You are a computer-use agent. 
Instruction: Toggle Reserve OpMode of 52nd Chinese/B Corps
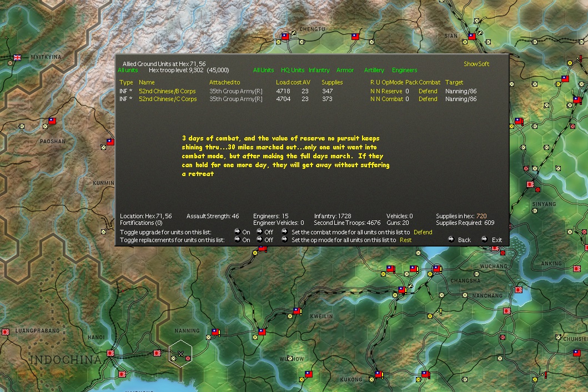(x=391, y=91)
